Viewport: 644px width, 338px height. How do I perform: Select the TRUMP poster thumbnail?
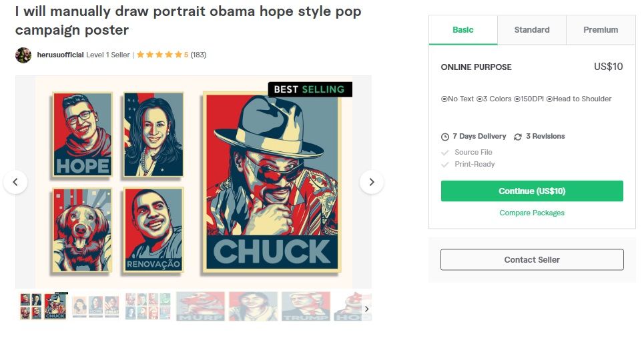[306, 307]
